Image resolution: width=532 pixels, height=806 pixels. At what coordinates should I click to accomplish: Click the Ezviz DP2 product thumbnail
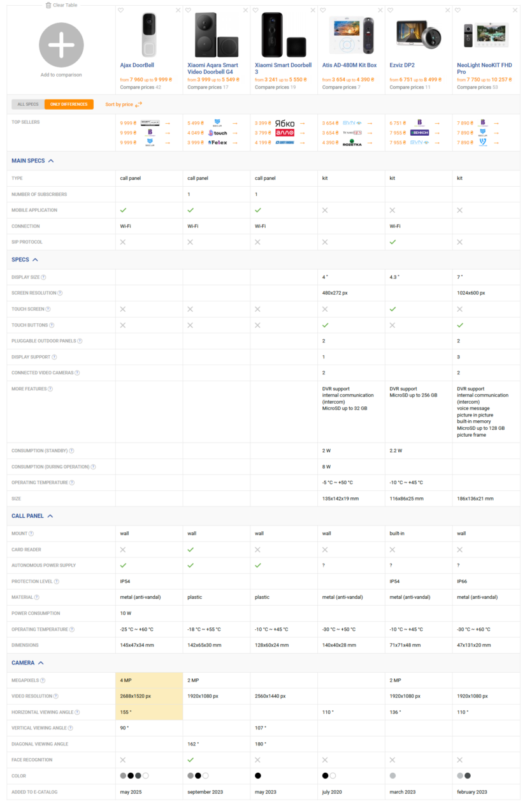pyautogui.click(x=419, y=36)
